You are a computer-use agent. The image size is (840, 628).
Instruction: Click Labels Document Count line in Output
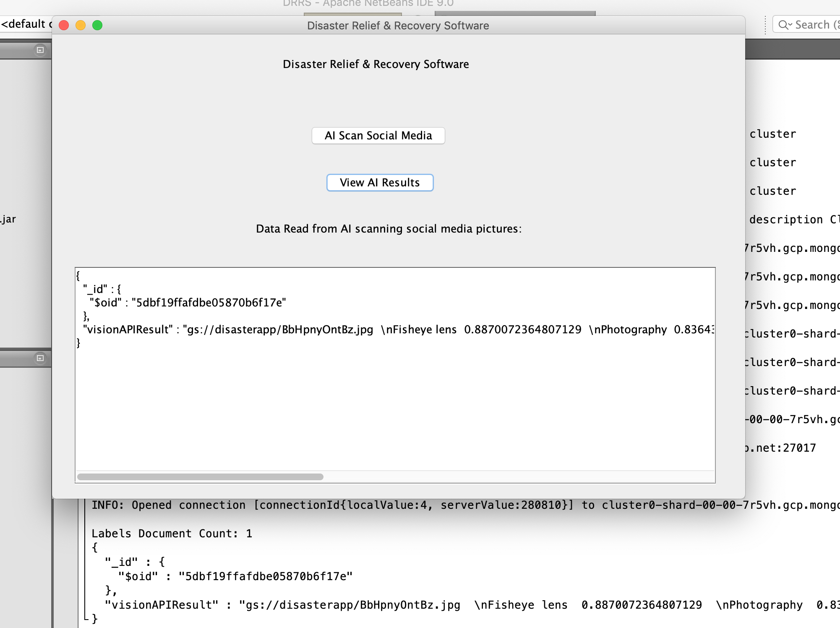click(172, 534)
